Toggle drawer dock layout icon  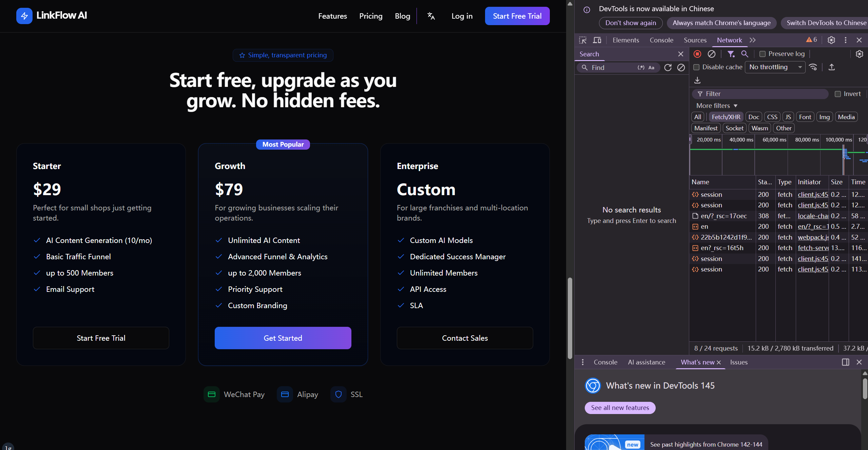coord(846,362)
